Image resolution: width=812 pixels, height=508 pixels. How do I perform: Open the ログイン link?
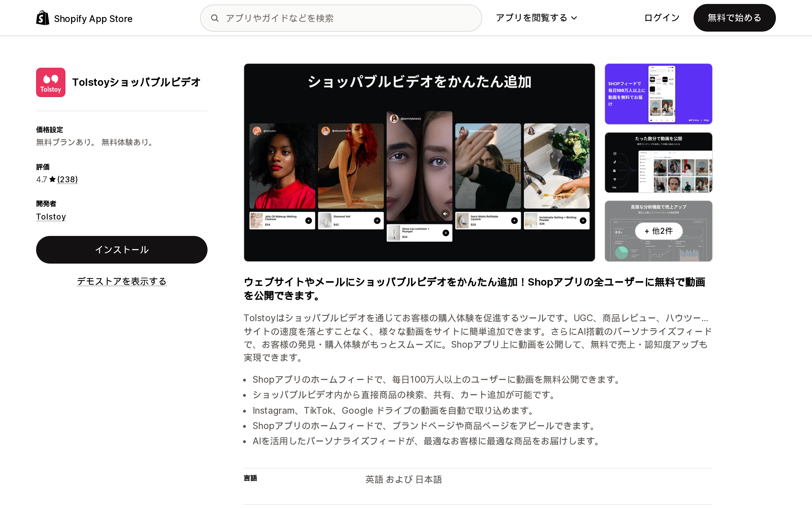[x=662, y=18]
